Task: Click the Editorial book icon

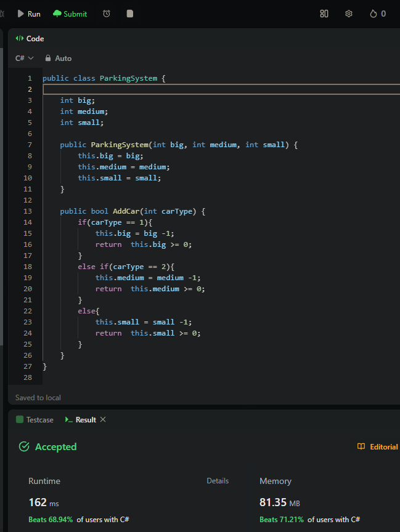Action: pyautogui.click(x=361, y=446)
